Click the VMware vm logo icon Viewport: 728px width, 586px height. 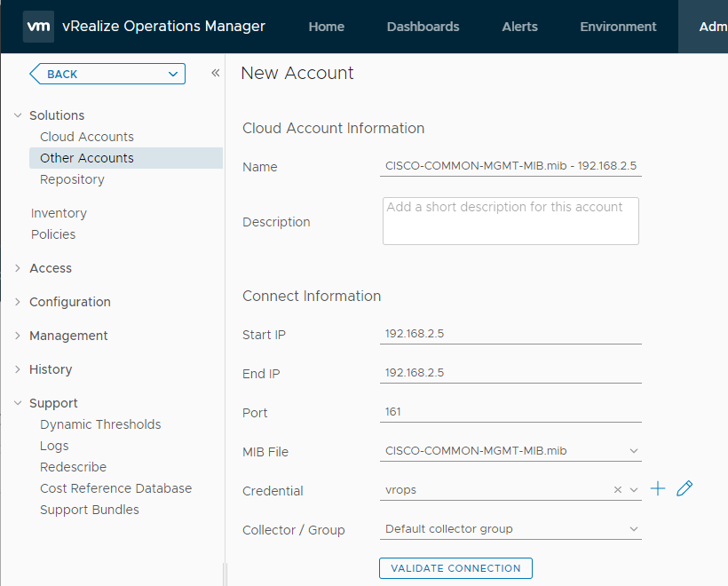[x=38, y=27]
